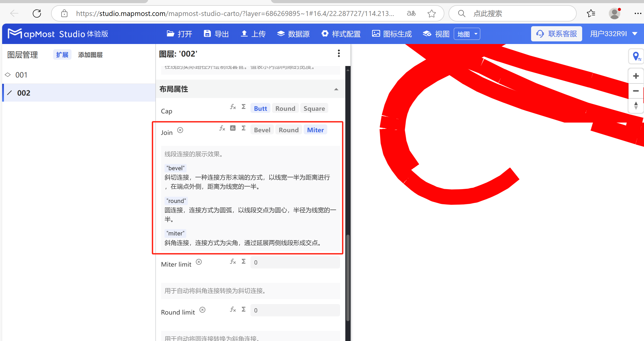The image size is (644, 341).
Task: Open the 数据源 (data source) panel
Action: pos(293,34)
